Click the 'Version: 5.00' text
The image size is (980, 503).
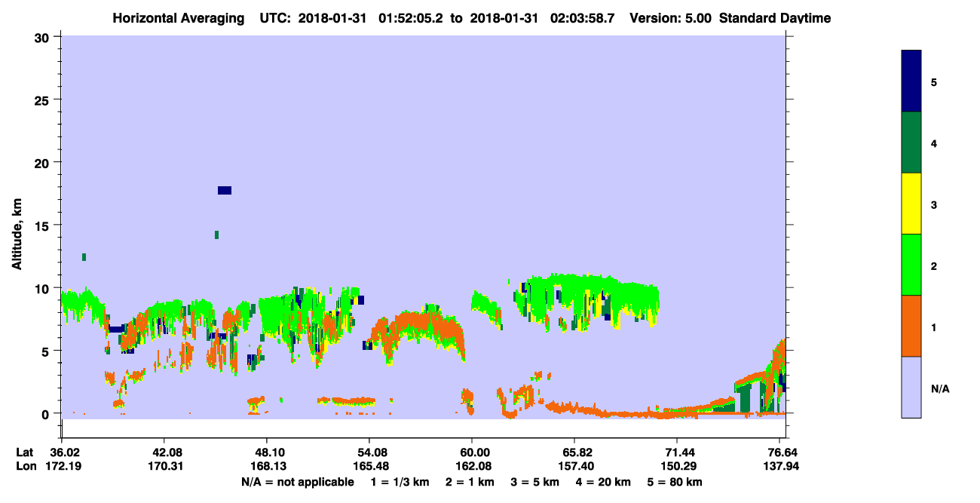670,18
